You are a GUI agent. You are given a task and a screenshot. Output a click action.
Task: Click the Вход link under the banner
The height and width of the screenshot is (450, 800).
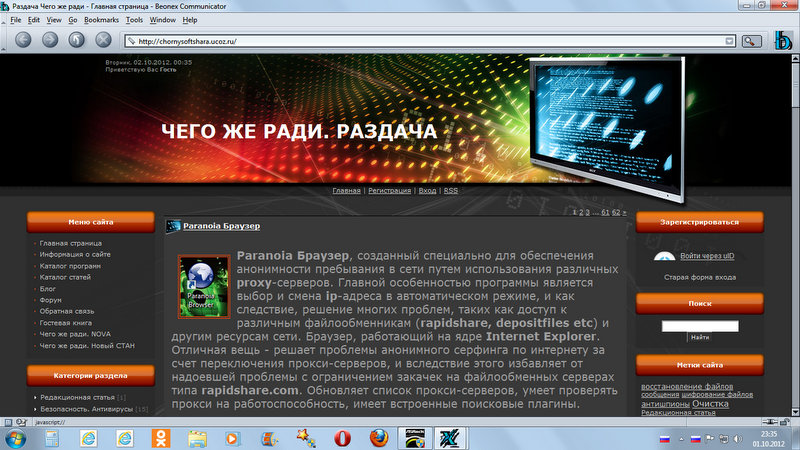[x=427, y=190]
